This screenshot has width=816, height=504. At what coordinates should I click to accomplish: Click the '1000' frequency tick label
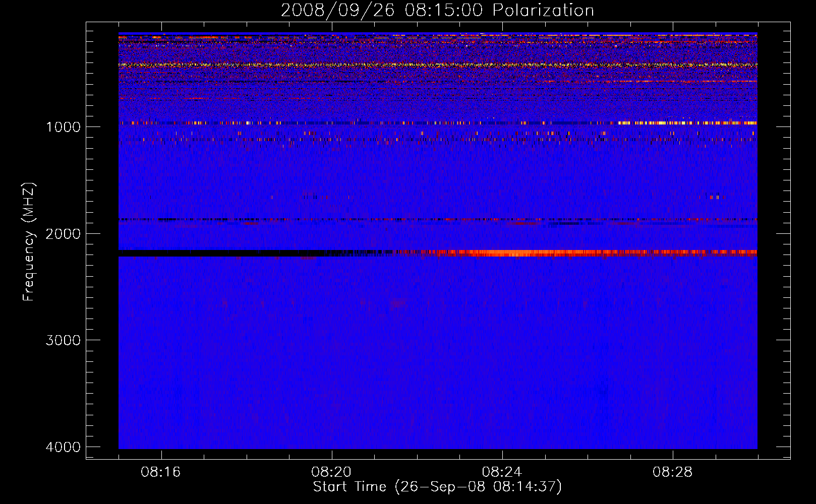coord(63,127)
